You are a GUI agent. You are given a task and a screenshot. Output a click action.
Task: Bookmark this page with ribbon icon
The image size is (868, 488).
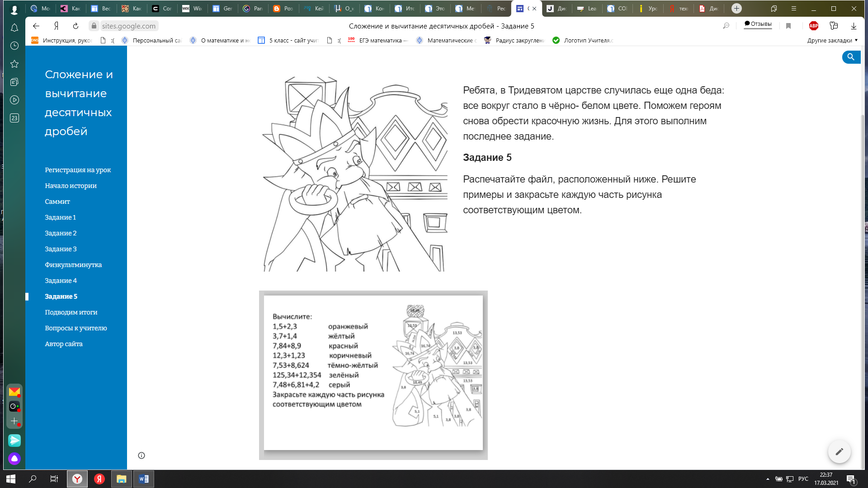[788, 26]
